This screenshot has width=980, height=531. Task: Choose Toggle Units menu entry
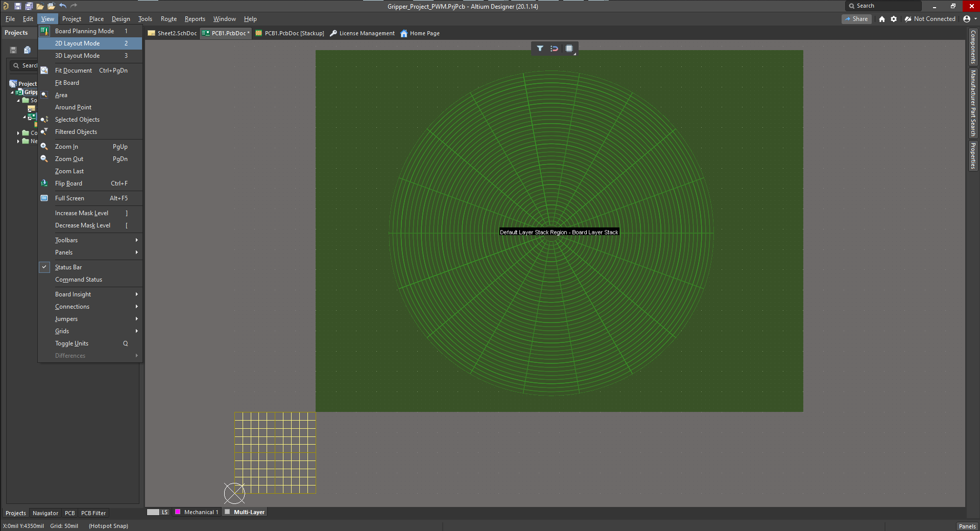[x=90, y=343]
